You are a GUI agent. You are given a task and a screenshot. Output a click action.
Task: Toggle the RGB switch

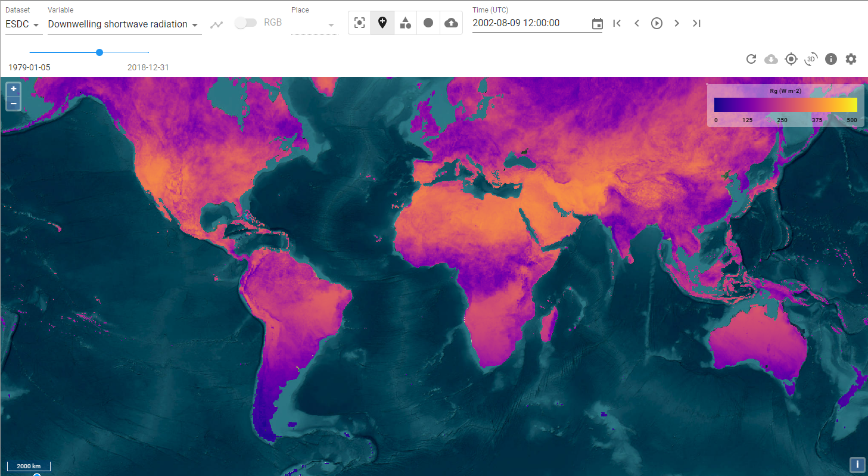245,23
